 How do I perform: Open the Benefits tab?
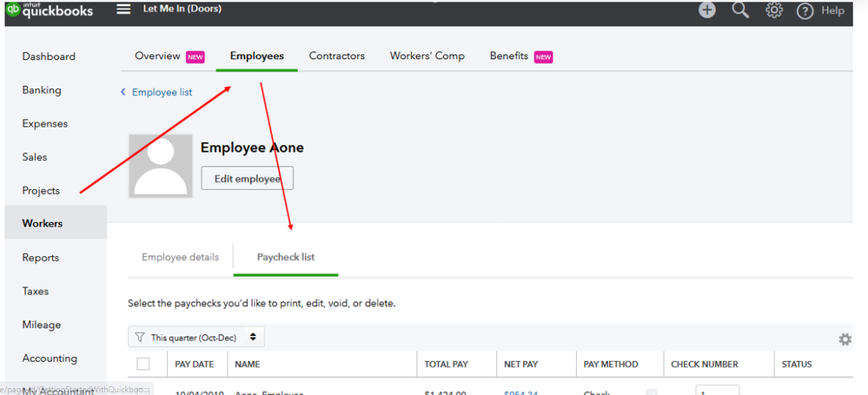(x=509, y=56)
